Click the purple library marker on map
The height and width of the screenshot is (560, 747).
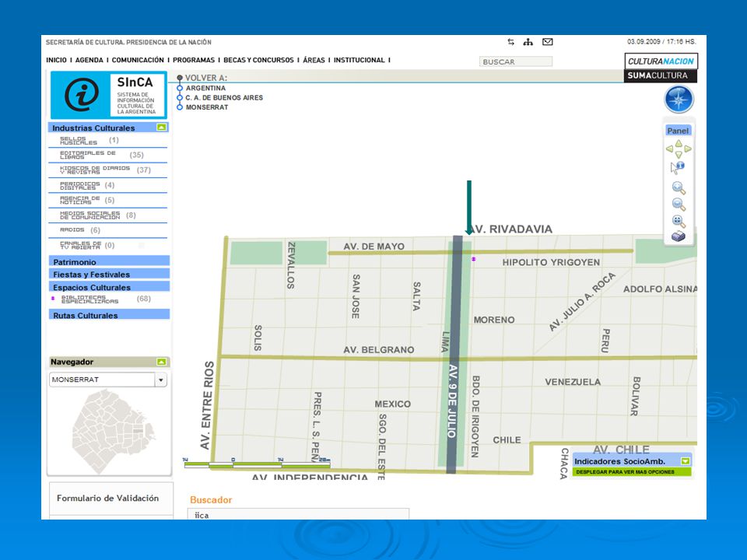coord(474,259)
